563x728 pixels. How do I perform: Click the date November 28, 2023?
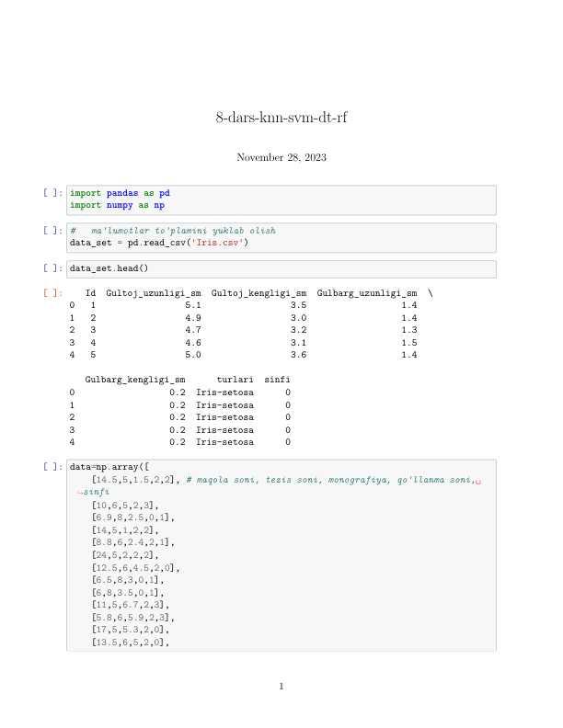tap(281, 157)
